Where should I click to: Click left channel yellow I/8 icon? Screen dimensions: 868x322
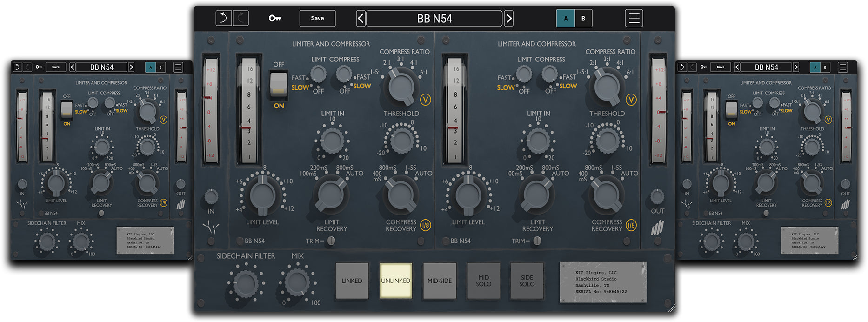425,225
